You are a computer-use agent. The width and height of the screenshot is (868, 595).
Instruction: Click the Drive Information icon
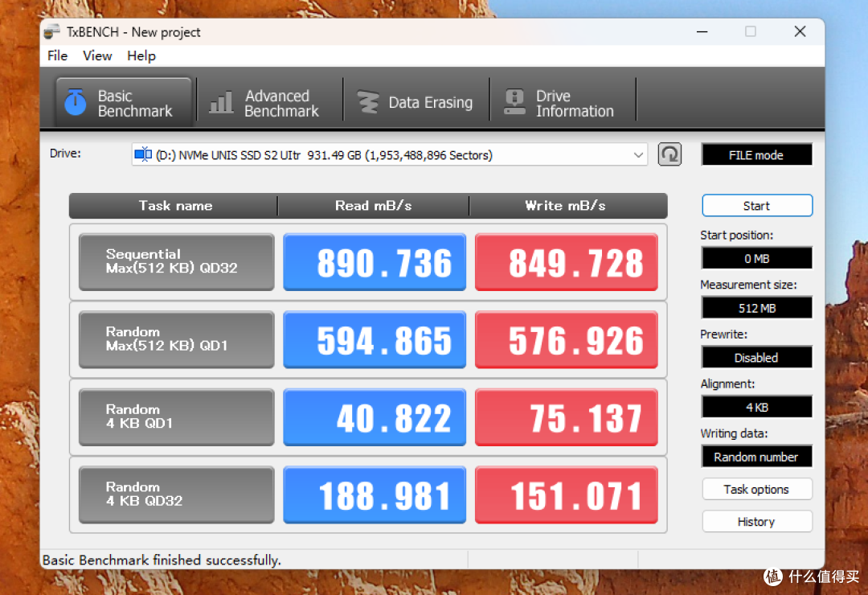click(515, 102)
